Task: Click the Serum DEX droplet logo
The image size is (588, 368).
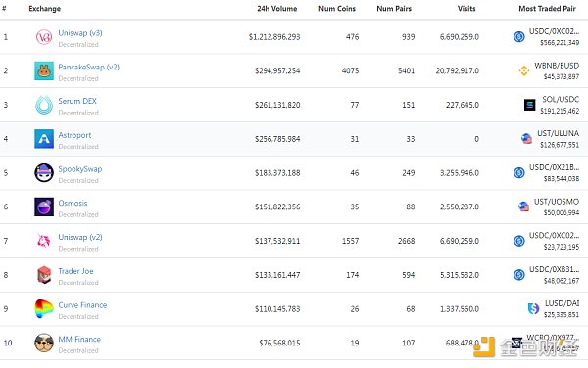Action: 44,105
